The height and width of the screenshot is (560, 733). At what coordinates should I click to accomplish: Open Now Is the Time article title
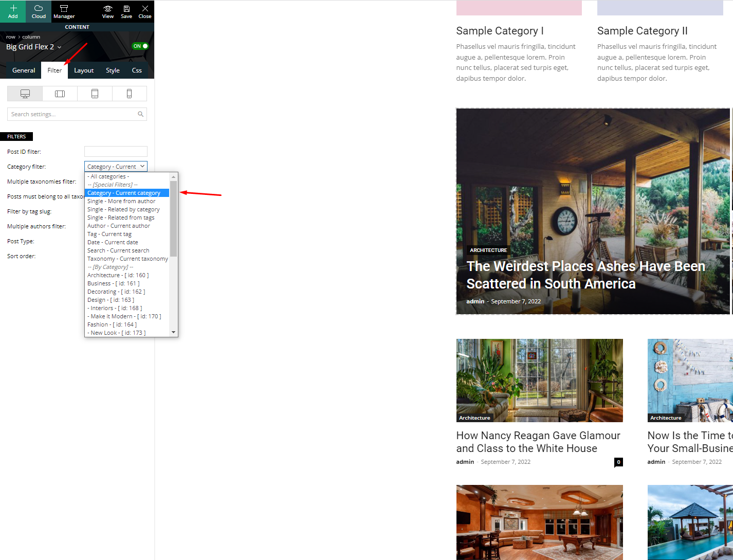[x=690, y=442]
